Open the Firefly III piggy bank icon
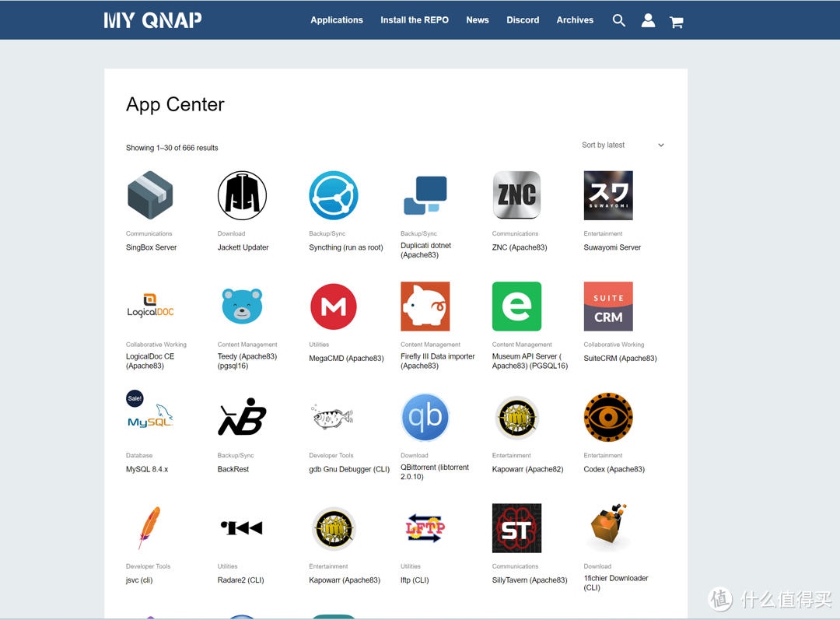This screenshot has height=620, width=840. [x=425, y=306]
